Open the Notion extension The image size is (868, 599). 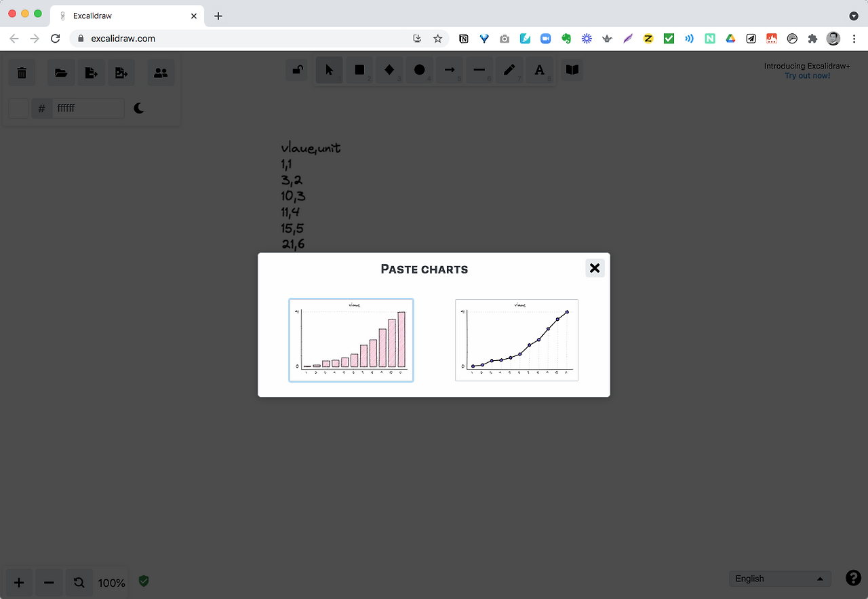pos(464,39)
